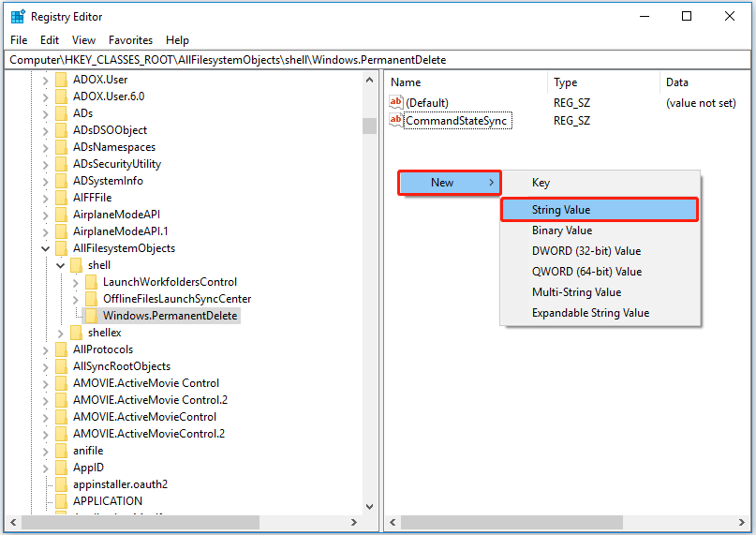Open the Edit menu
The height and width of the screenshot is (535, 756).
(x=50, y=40)
